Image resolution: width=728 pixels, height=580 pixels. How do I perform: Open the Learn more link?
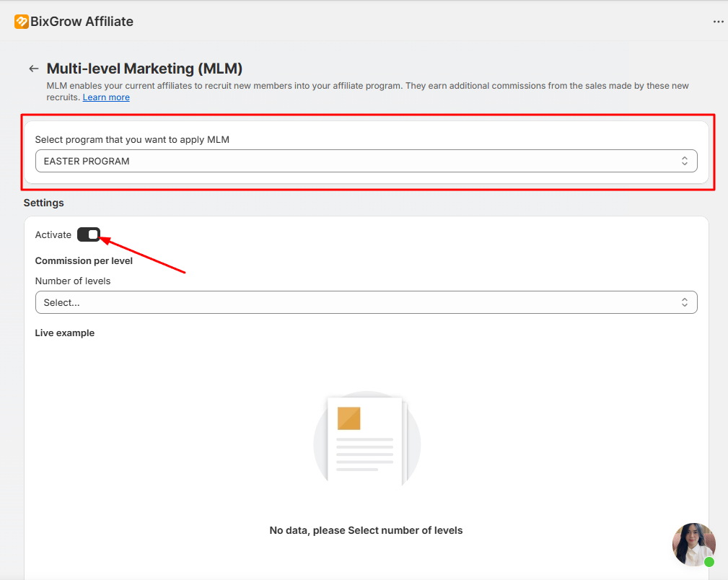pyautogui.click(x=106, y=97)
